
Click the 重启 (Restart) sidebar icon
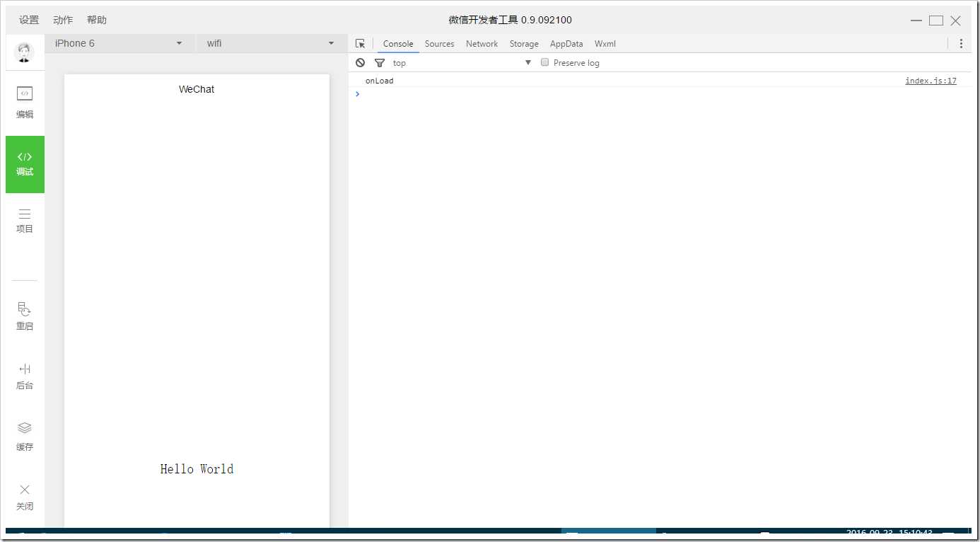pyautogui.click(x=25, y=316)
